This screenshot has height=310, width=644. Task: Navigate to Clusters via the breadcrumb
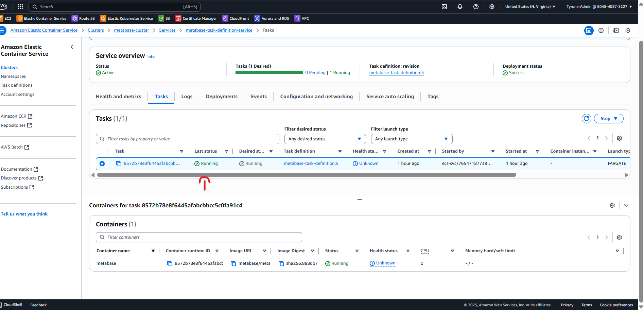(x=95, y=30)
